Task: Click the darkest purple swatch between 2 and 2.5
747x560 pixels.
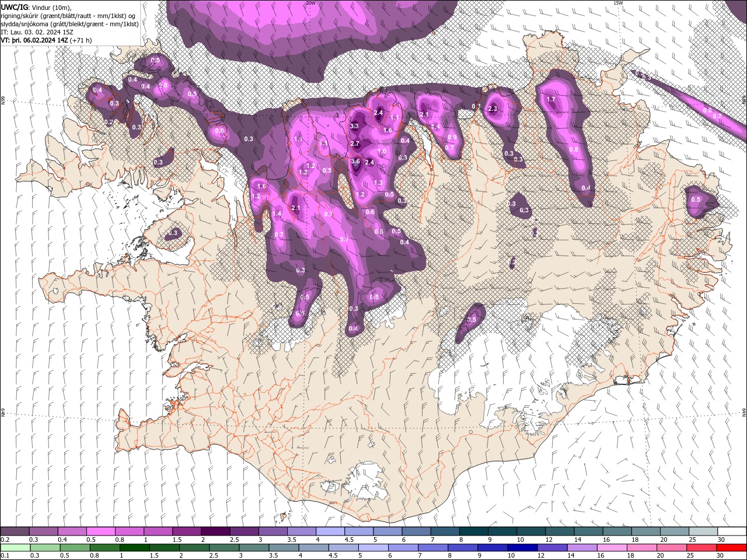Action: (x=215, y=531)
